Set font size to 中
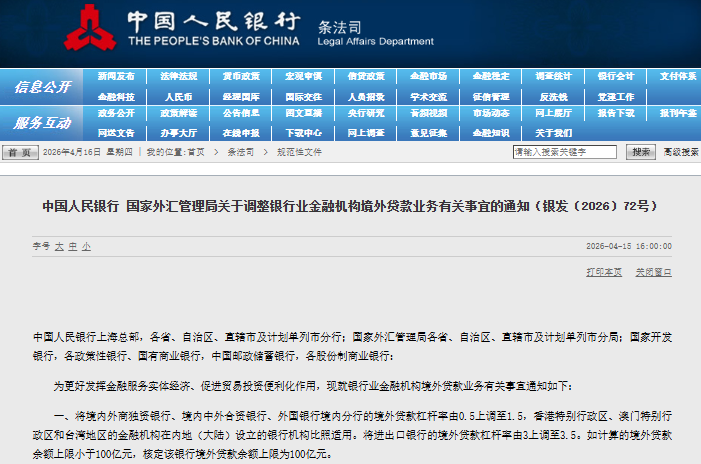The image size is (701, 464). coord(73,246)
